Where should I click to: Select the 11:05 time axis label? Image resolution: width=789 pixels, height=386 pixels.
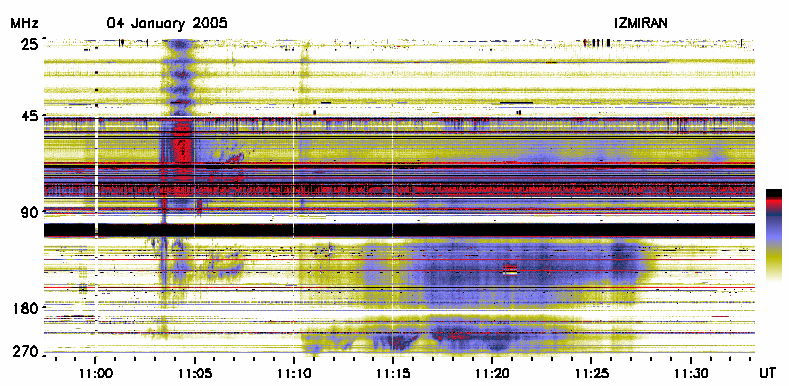194,373
